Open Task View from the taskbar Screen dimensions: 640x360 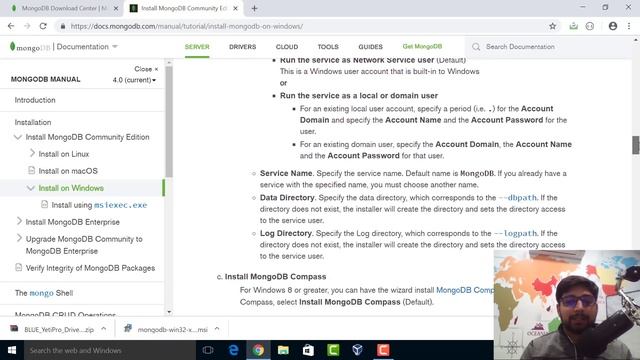point(208,350)
